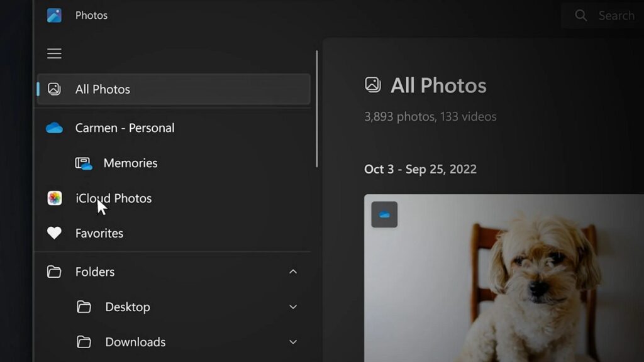The width and height of the screenshot is (644, 362).
Task: Click the All Photos heading icon
Action: (373, 85)
